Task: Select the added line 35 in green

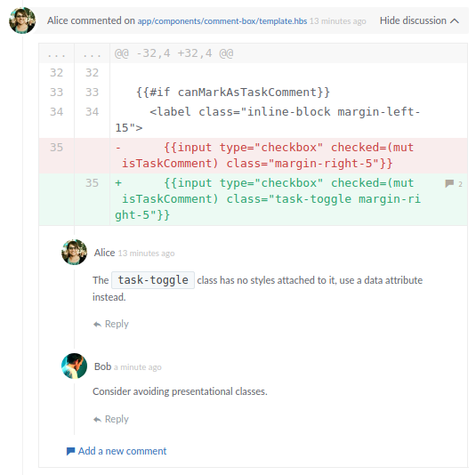Action: [254, 199]
